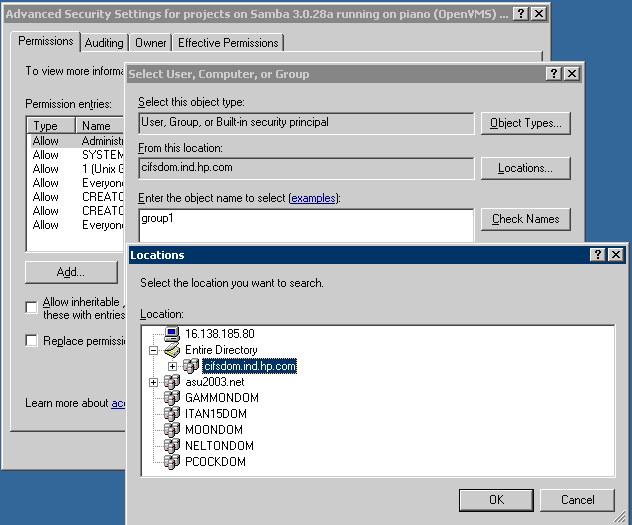632x525 pixels.
Task: Click the GAMMONDOM domain icon
Action: point(171,398)
